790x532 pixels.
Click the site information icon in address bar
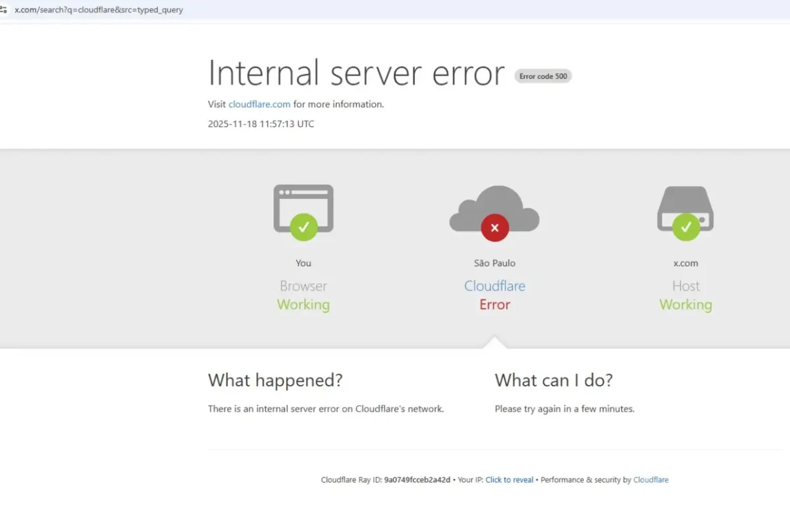(x=3, y=10)
